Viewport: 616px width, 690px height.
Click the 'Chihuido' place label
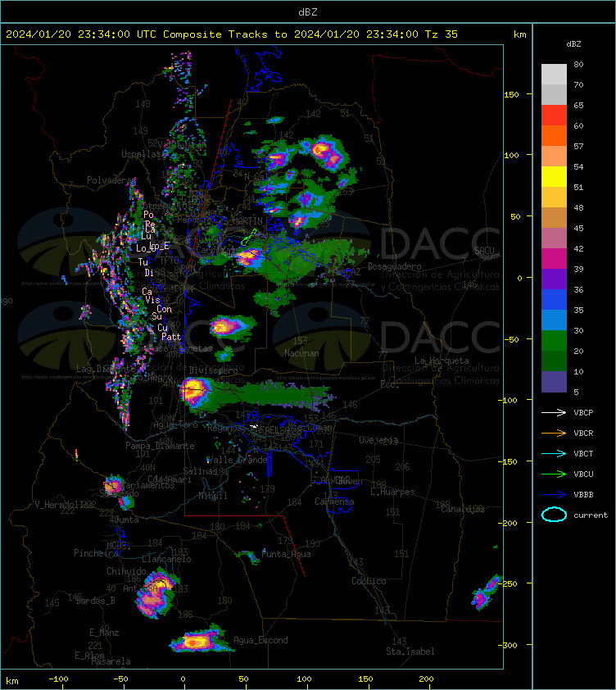tap(126, 570)
